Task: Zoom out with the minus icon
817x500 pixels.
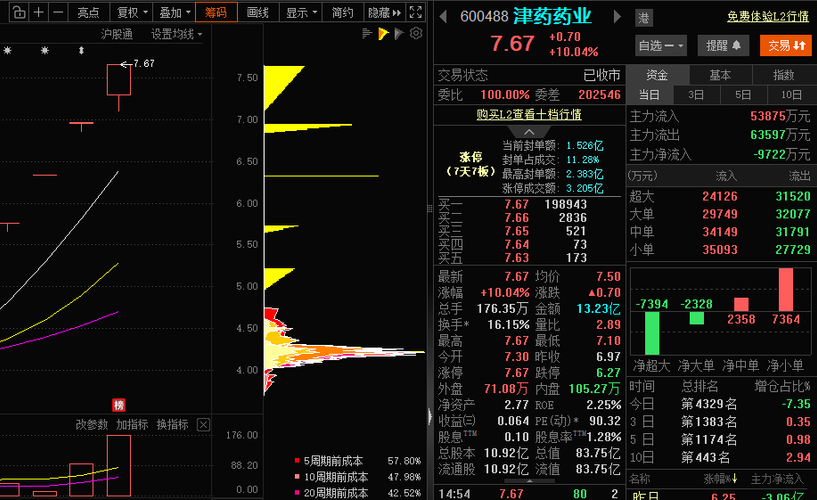Action: [58, 12]
